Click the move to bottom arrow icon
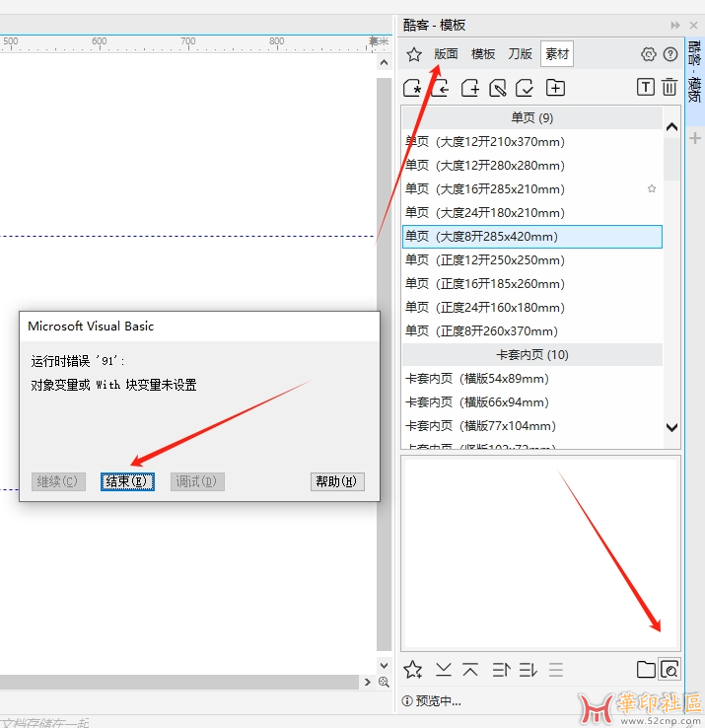 [444, 669]
